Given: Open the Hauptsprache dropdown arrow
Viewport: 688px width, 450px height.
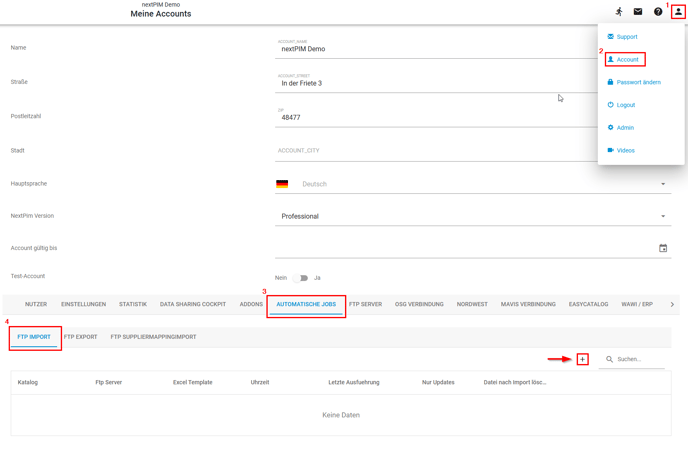Looking at the screenshot, I should (663, 184).
